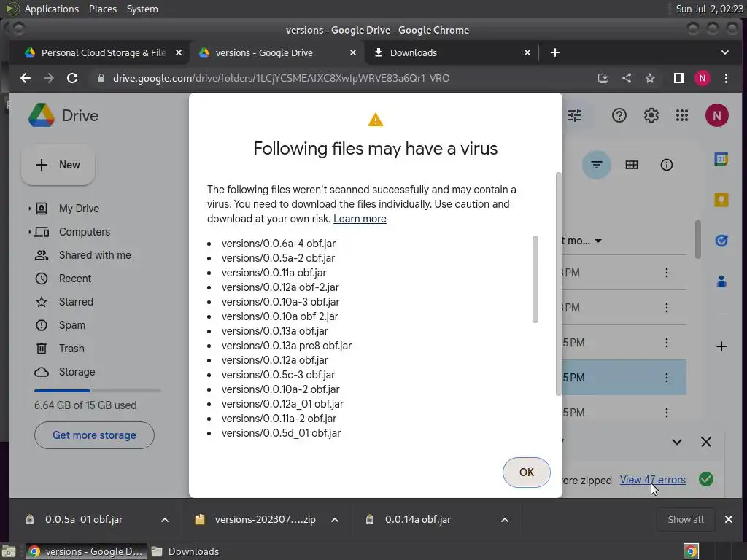Expand the Computers tree arrow

pyautogui.click(x=29, y=232)
